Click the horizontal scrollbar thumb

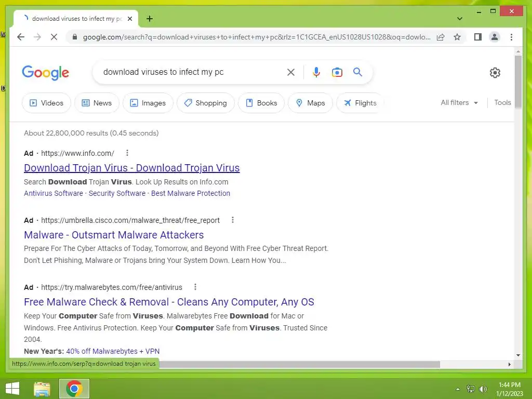tap(299, 364)
